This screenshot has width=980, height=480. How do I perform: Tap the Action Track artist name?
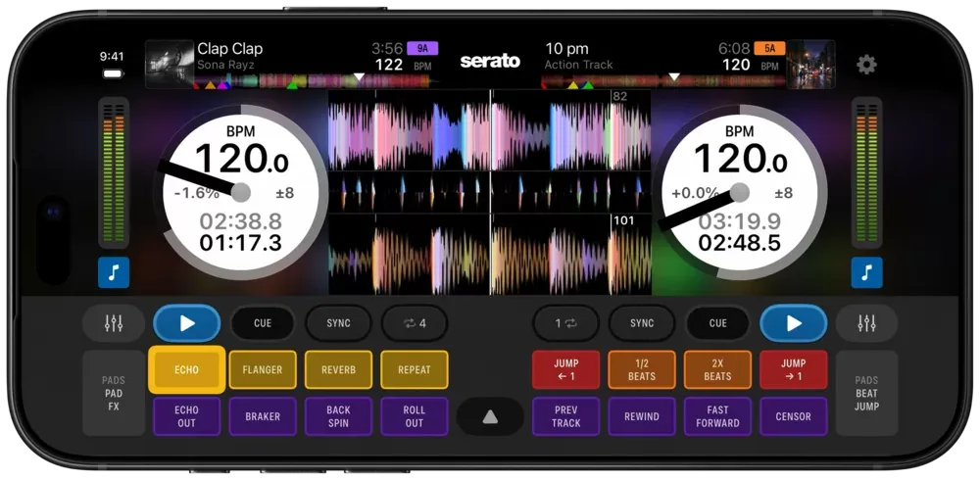click(x=579, y=65)
